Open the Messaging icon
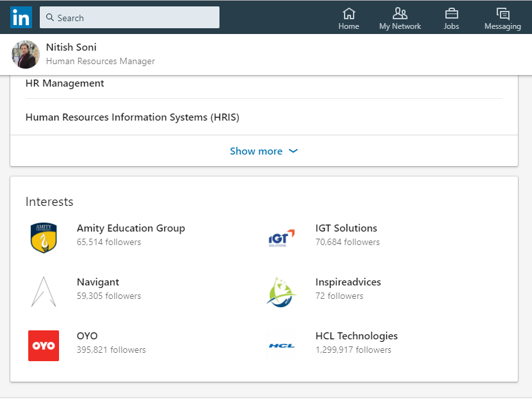Viewport: 532px width, 399px height. tap(502, 13)
